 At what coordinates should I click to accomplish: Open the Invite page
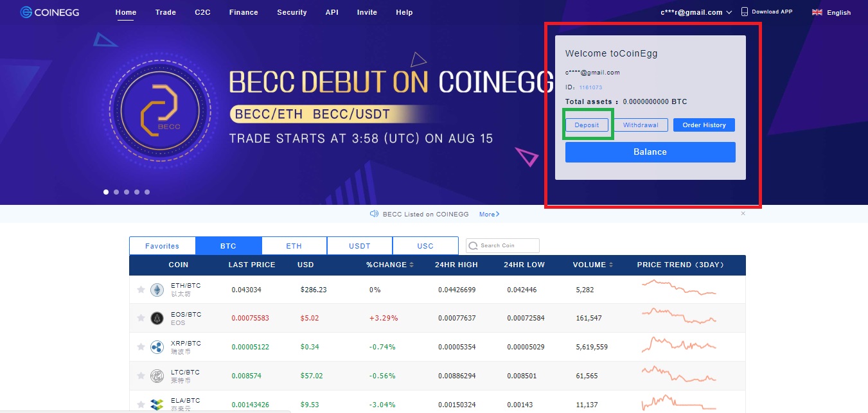tap(367, 12)
